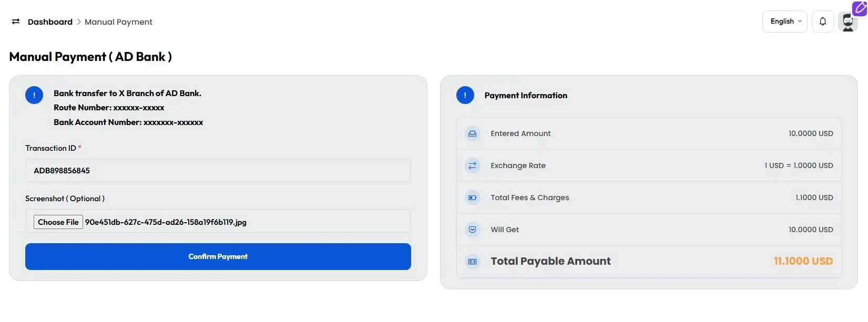The height and width of the screenshot is (322, 868).
Task: Open the user avatar profile menu
Action: [847, 23]
